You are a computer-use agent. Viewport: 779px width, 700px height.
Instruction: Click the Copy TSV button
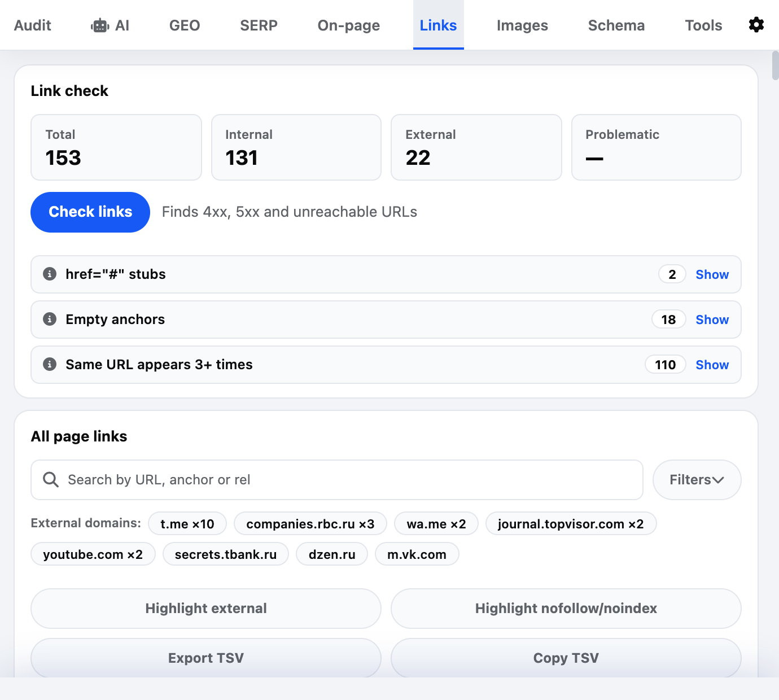coord(566,658)
